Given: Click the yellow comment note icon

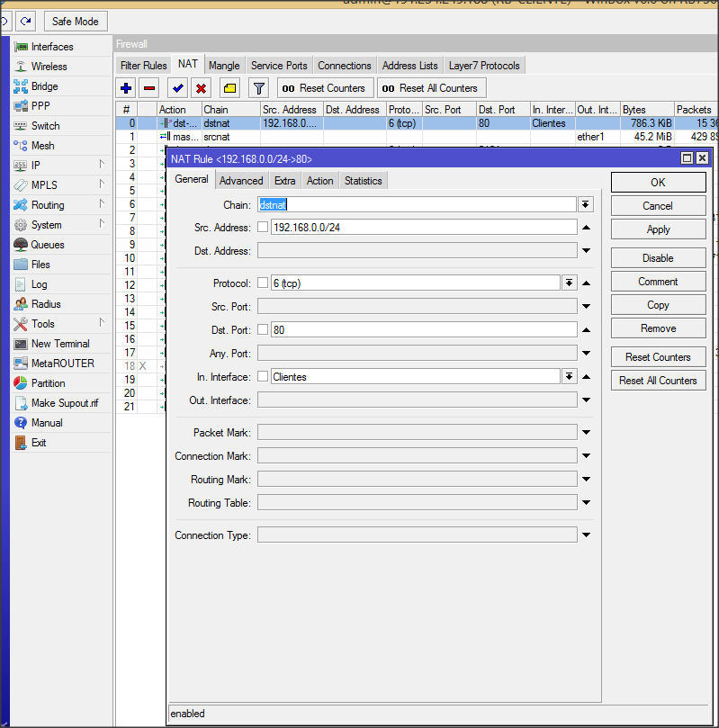Looking at the screenshot, I should [230, 88].
